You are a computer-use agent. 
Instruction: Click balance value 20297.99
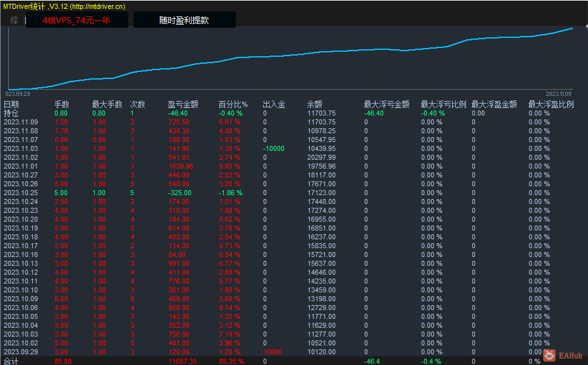coord(321,158)
